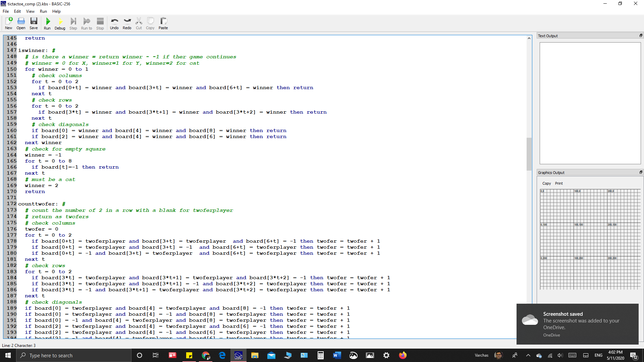Click the Run to toolbar icon
This screenshot has width=644, height=362.
pyautogui.click(x=87, y=23)
